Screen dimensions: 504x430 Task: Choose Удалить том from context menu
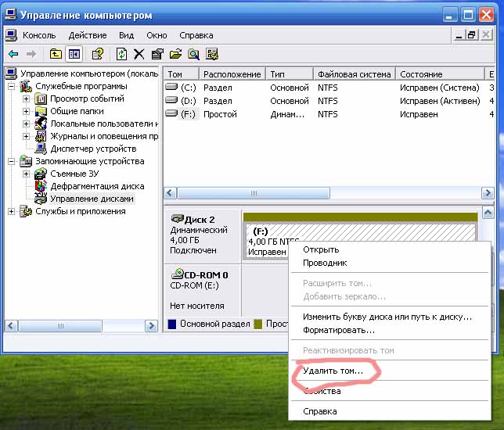[x=333, y=370]
